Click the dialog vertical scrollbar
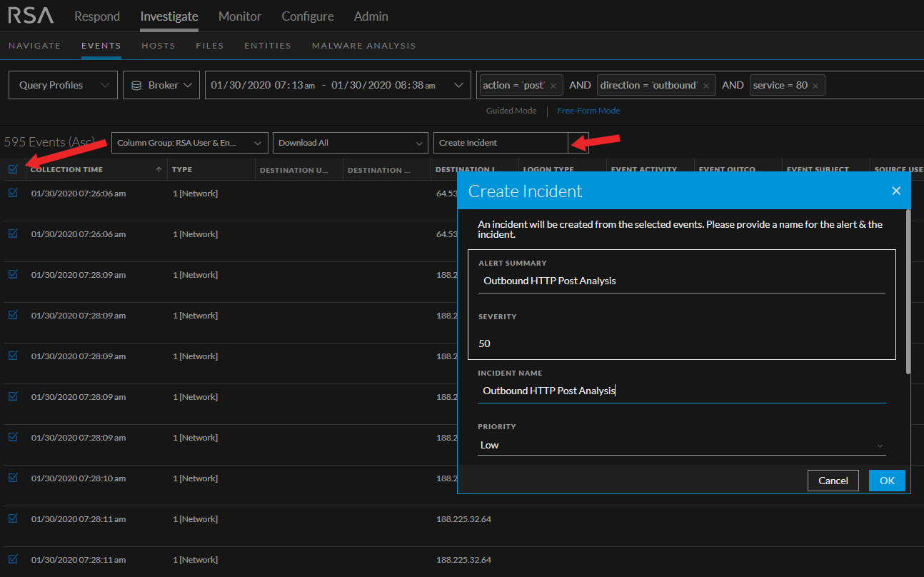The height and width of the screenshot is (577, 924). pyautogui.click(x=908, y=291)
